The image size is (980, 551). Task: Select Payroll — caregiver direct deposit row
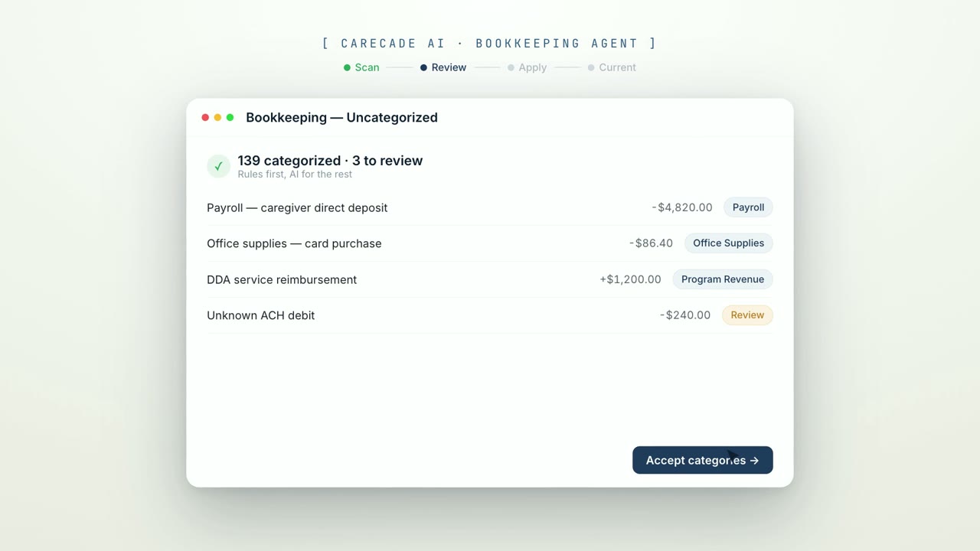pyautogui.click(x=490, y=207)
